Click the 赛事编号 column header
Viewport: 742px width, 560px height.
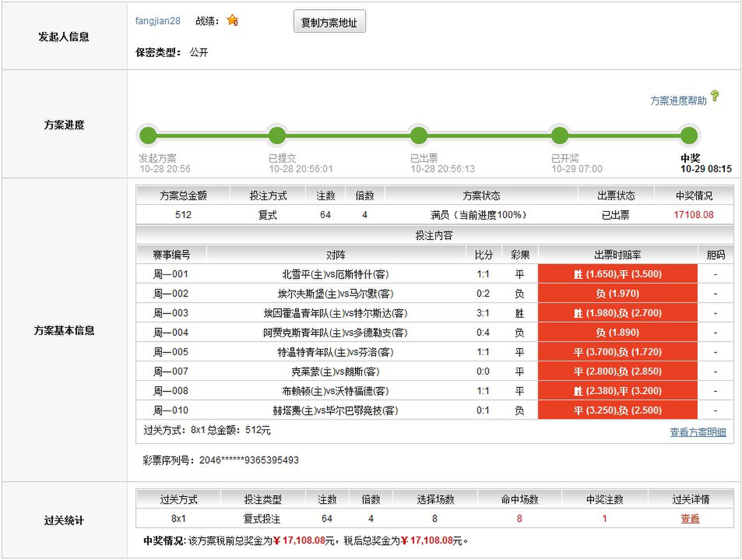(171, 255)
